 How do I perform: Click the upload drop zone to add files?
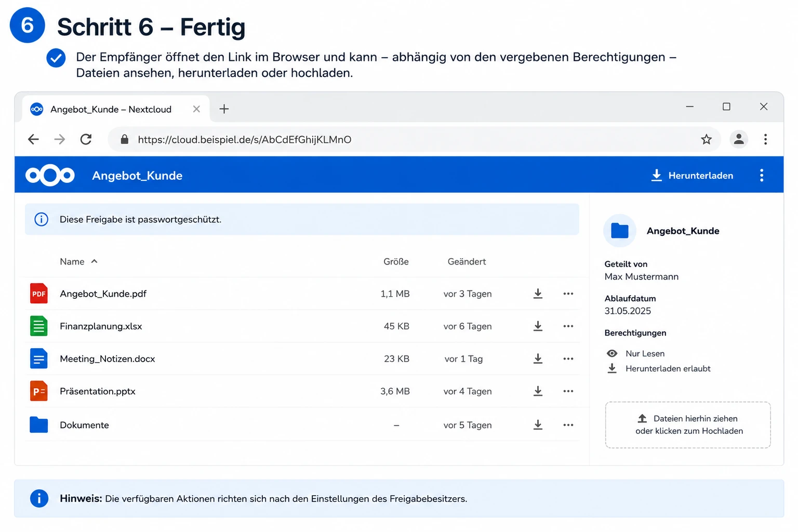(688, 425)
